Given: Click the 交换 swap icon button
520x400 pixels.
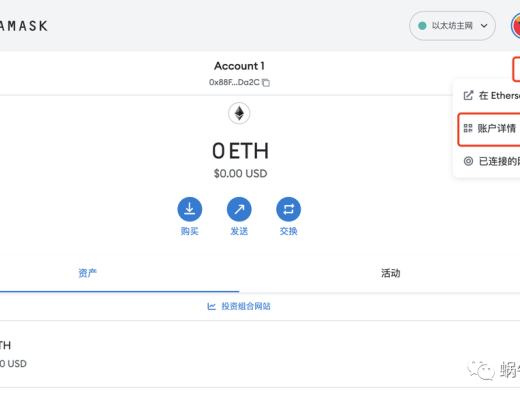Looking at the screenshot, I should pos(288,209).
